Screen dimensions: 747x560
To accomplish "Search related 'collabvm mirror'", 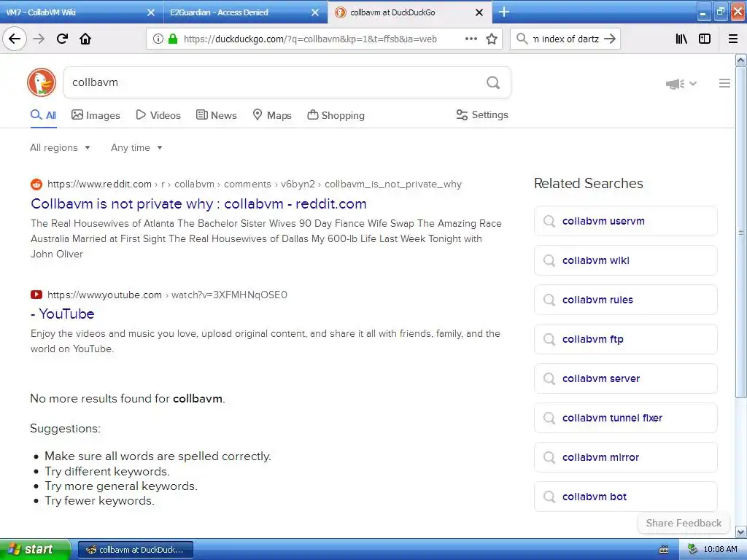I will (x=625, y=458).
